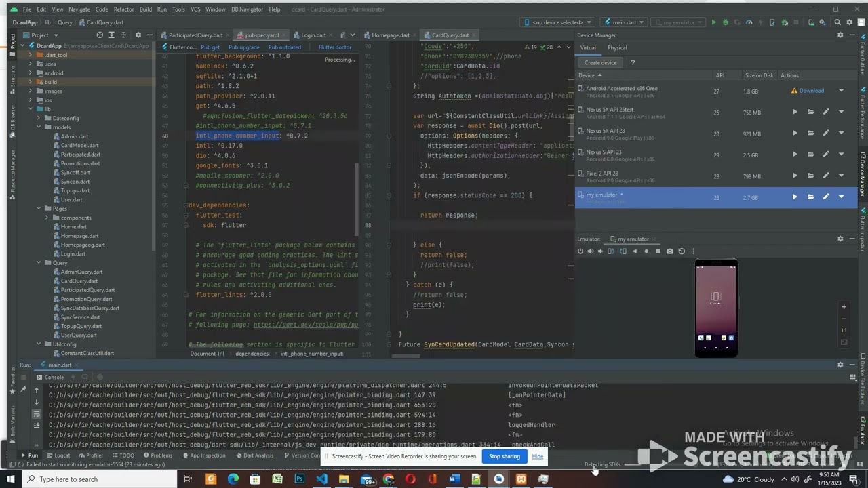Open my emulator folder on disk

tap(810, 197)
